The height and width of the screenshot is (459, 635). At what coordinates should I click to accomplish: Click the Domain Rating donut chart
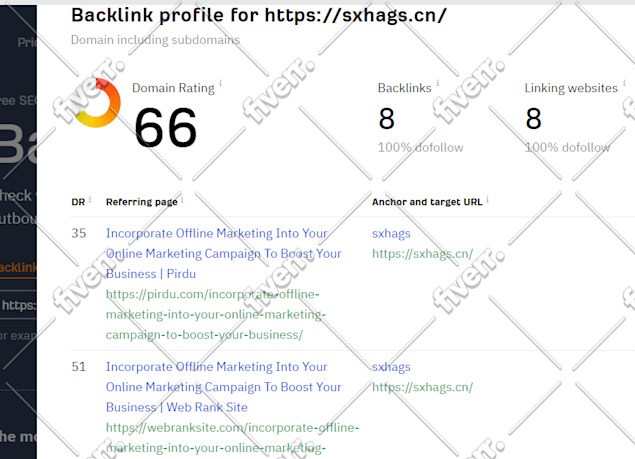pos(98,102)
